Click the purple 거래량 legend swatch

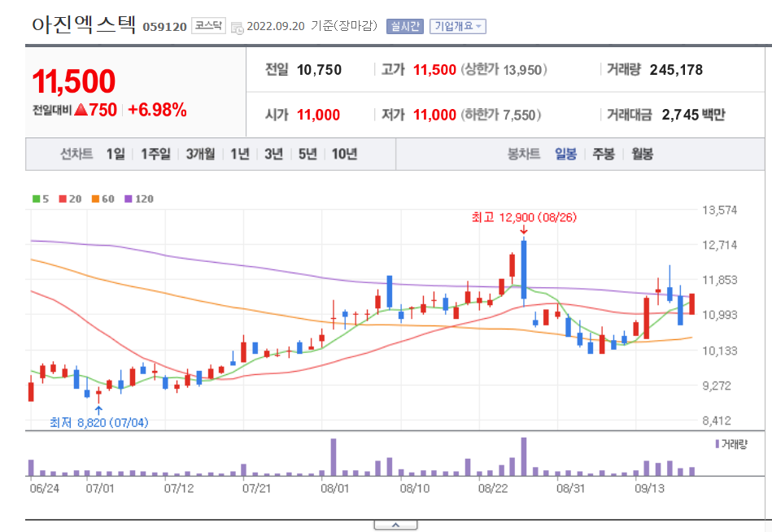tap(717, 444)
